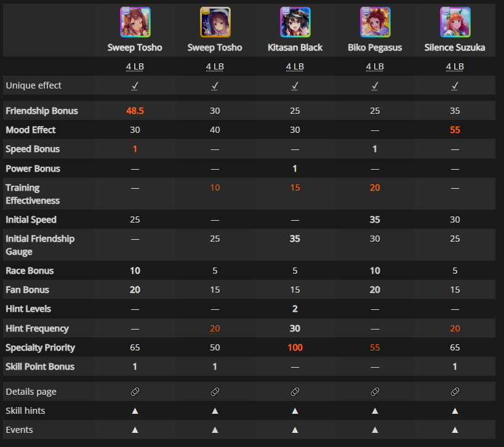Image resolution: width=504 pixels, height=447 pixels.
Task: Click Silence Suzuka card portrait
Action: pyautogui.click(x=455, y=22)
